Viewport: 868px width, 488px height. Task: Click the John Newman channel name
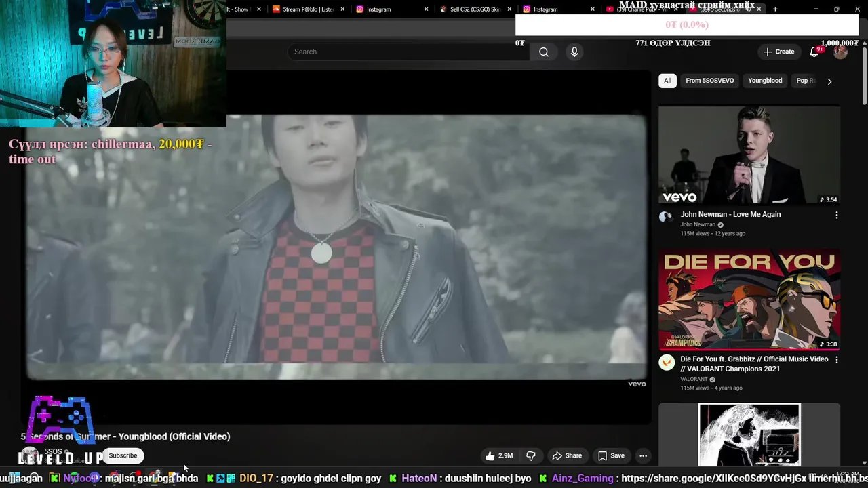tap(698, 225)
